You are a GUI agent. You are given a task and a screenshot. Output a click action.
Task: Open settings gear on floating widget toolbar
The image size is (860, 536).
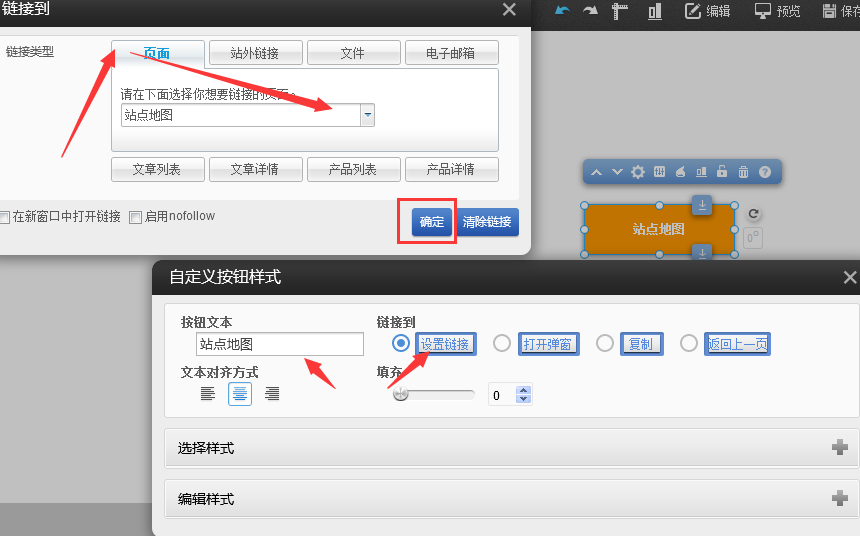pos(637,172)
